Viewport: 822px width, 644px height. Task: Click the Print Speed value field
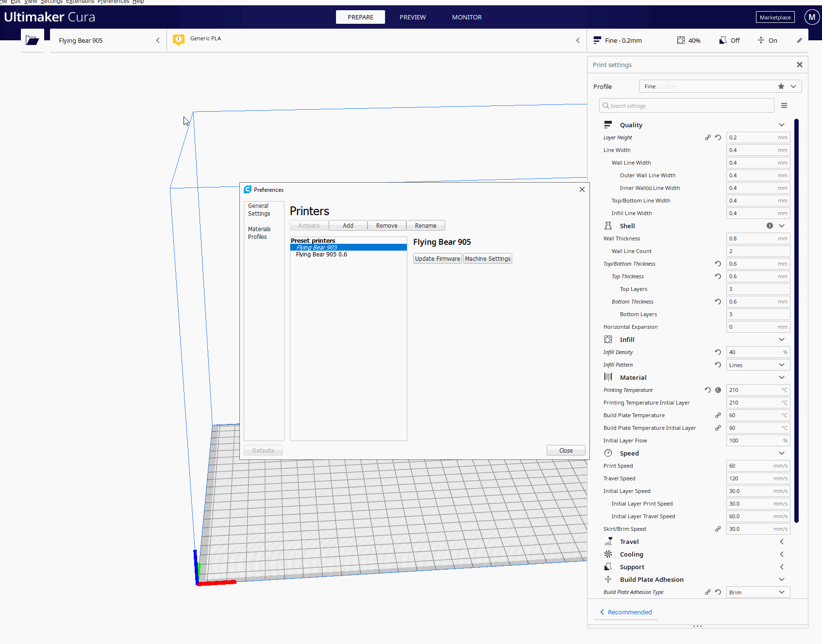(758, 466)
